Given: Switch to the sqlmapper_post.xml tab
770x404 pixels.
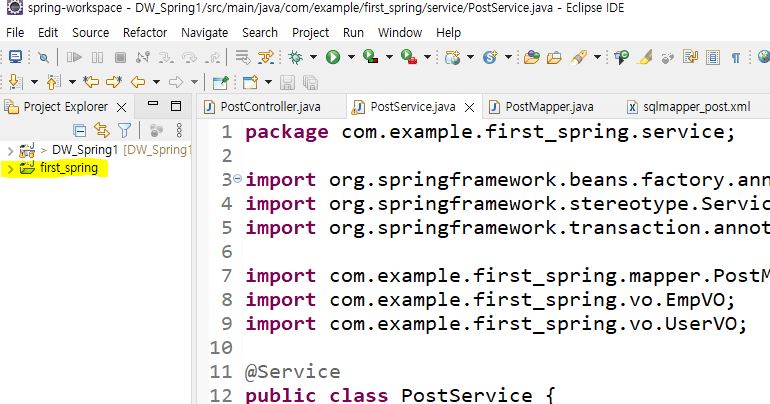Looking at the screenshot, I should [696, 107].
